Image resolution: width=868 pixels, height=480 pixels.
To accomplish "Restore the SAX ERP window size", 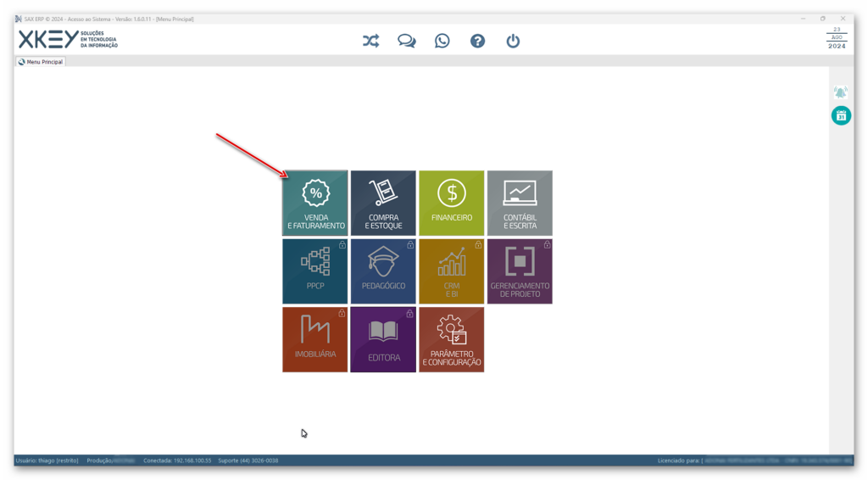I will pos(822,19).
